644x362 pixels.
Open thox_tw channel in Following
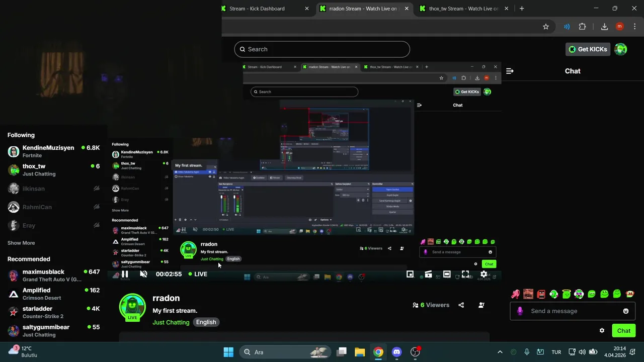54,169
